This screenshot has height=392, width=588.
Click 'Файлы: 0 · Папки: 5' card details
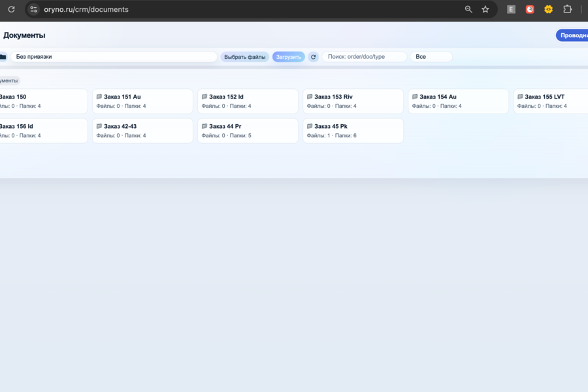[226, 135]
